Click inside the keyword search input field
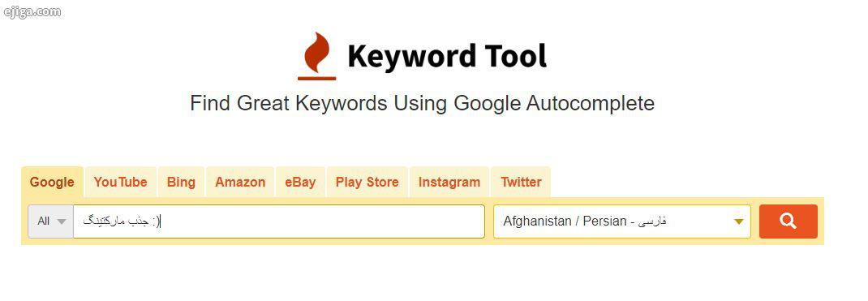 [x=279, y=221]
